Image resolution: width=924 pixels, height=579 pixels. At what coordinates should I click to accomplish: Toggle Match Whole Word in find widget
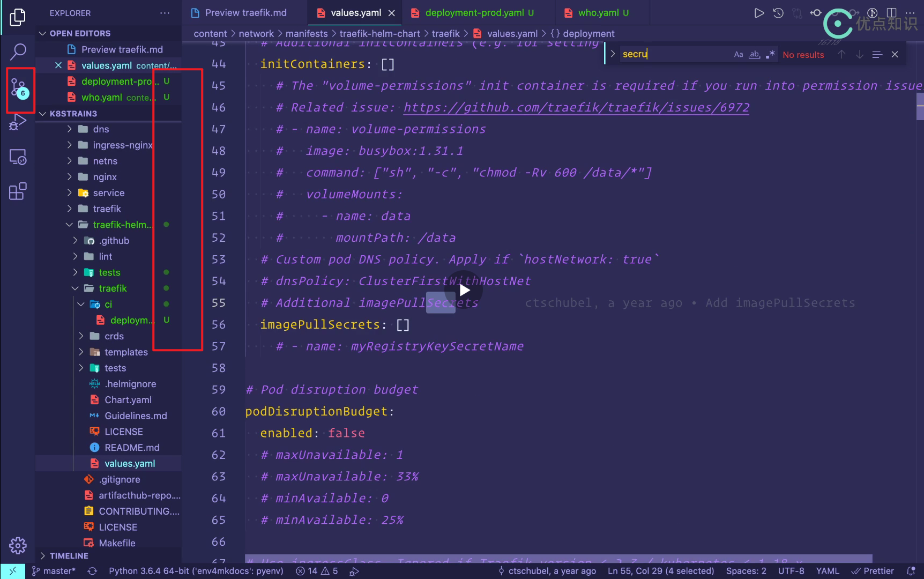coord(755,54)
